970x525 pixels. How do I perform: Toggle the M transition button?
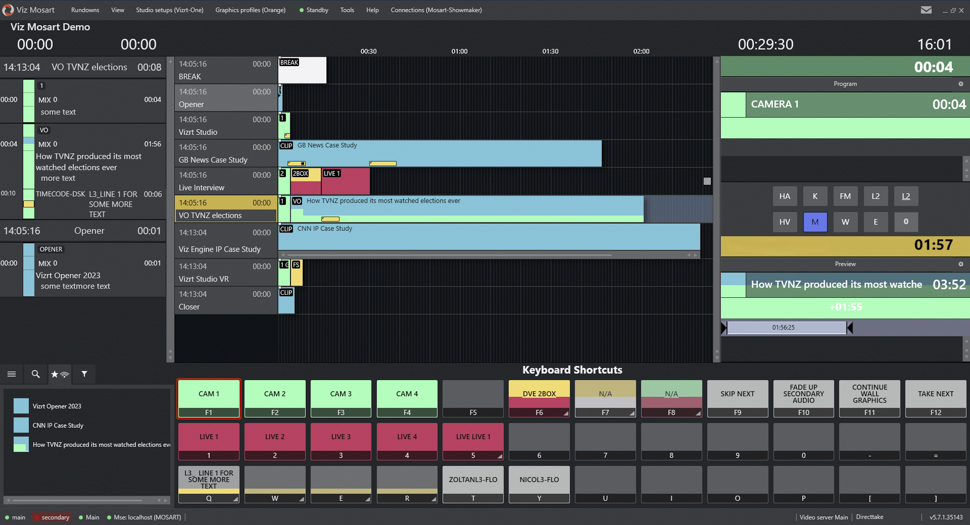coord(815,222)
